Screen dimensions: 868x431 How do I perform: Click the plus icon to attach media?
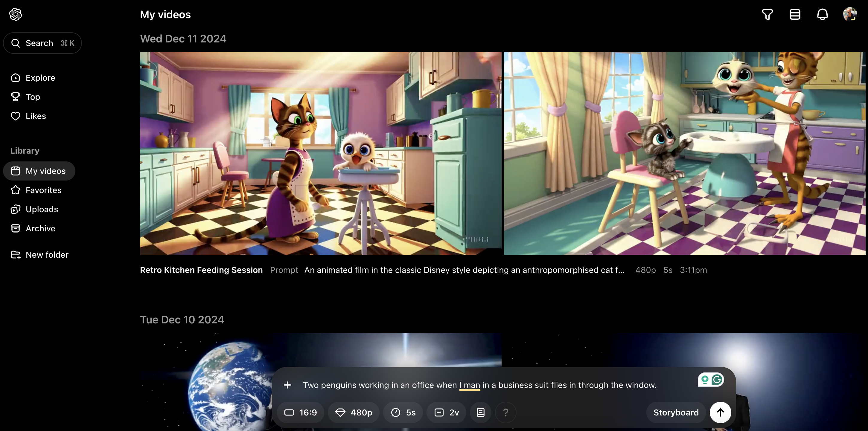pos(287,385)
